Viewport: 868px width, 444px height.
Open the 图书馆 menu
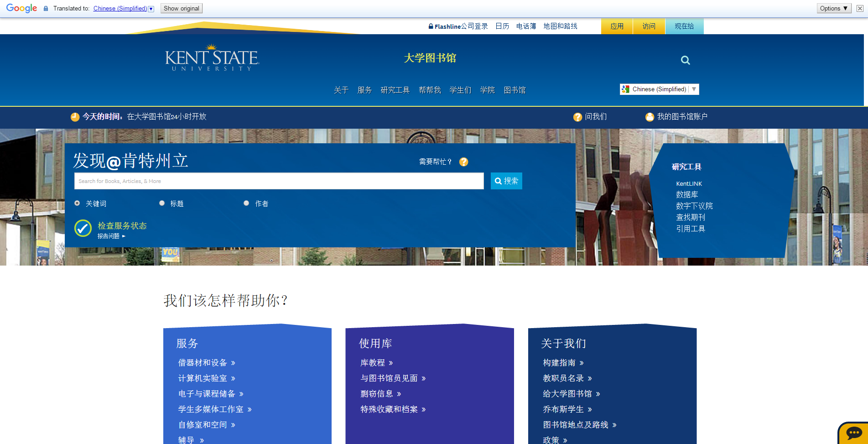point(515,90)
